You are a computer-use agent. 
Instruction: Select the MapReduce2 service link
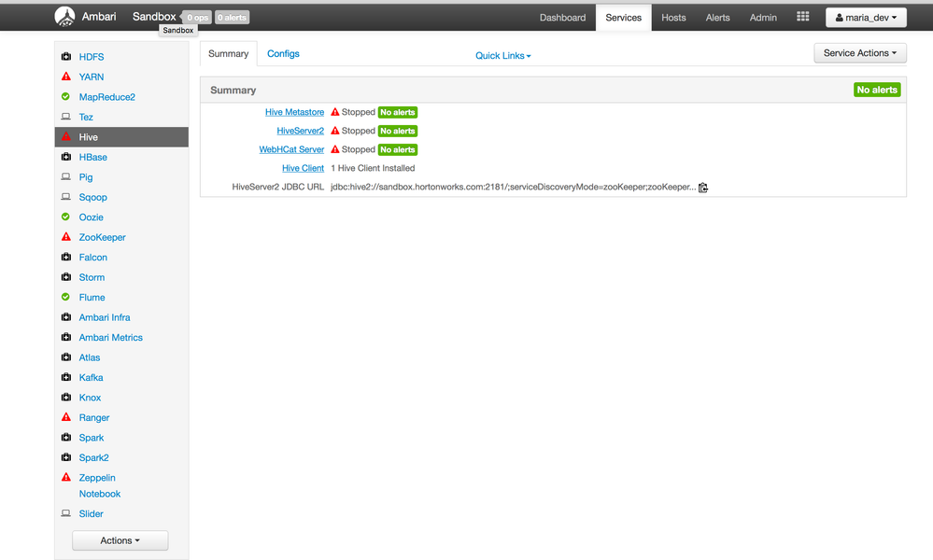[107, 97]
